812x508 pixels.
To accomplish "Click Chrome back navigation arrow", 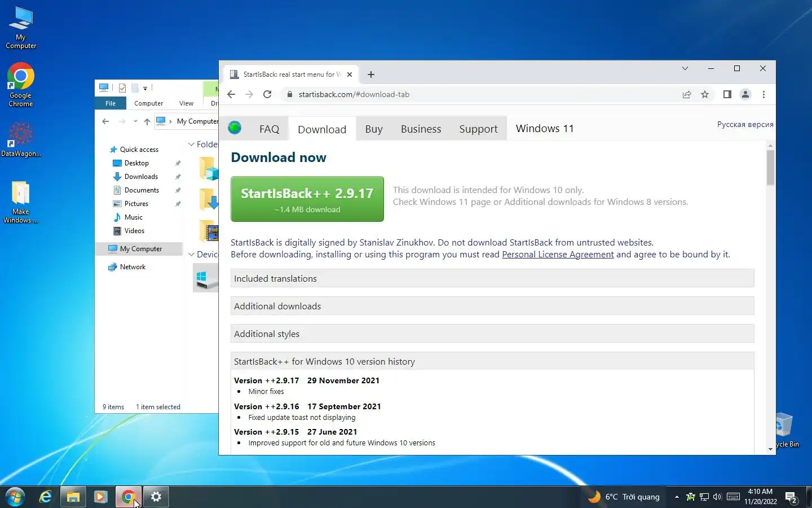I will tap(231, 94).
